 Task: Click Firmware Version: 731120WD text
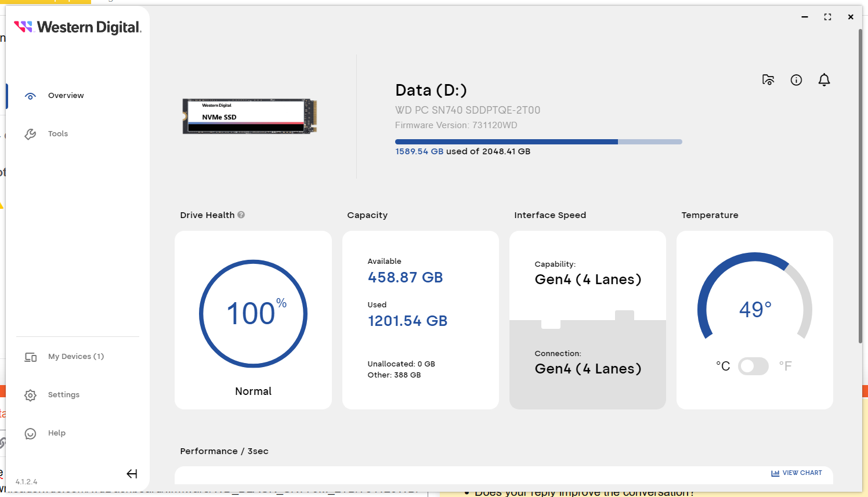tap(456, 125)
